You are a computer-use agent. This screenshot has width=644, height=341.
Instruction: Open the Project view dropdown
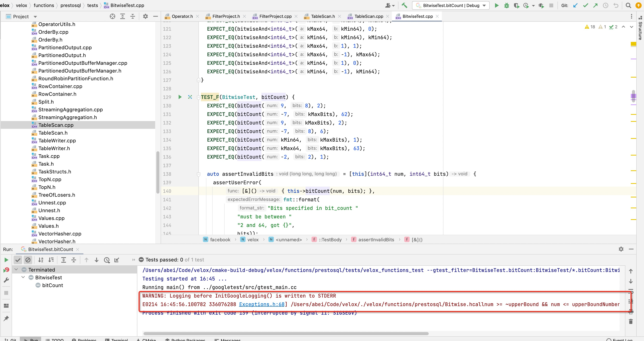point(35,16)
